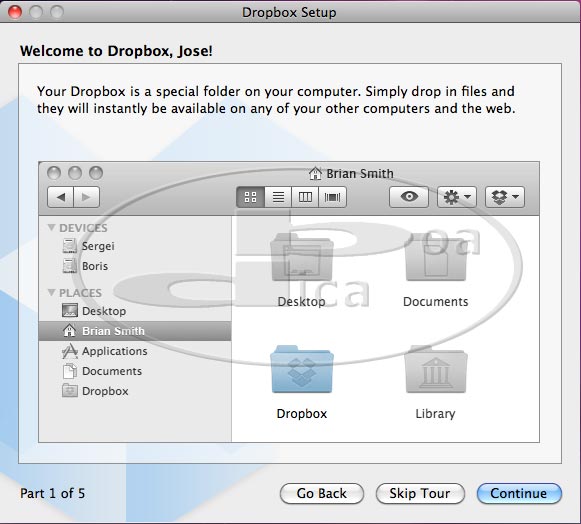Select the Desktop folder icon in the main pane
Image resolution: width=581 pixels, height=524 pixels.
coord(302,257)
